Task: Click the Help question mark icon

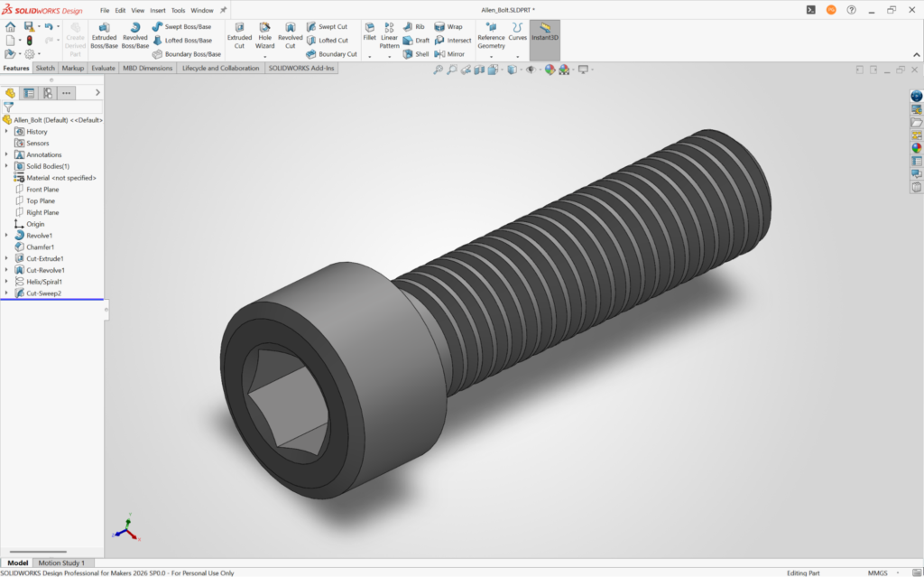Action: (x=851, y=10)
